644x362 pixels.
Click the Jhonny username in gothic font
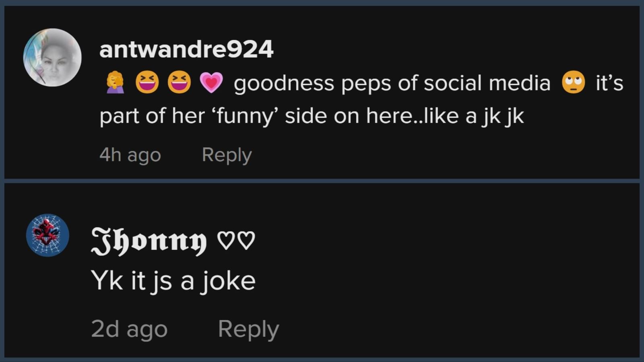(x=149, y=241)
